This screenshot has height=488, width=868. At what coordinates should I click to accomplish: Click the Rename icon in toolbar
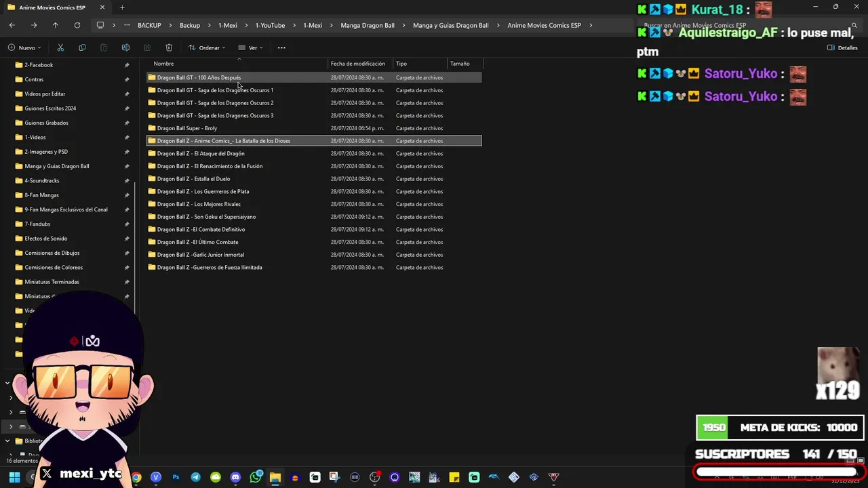click(x=125, y=47)
